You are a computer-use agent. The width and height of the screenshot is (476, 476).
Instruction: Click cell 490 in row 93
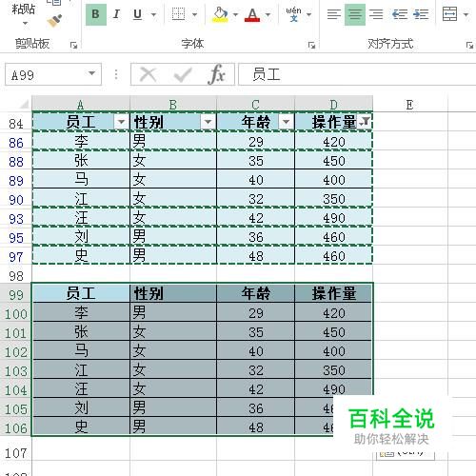333,217
